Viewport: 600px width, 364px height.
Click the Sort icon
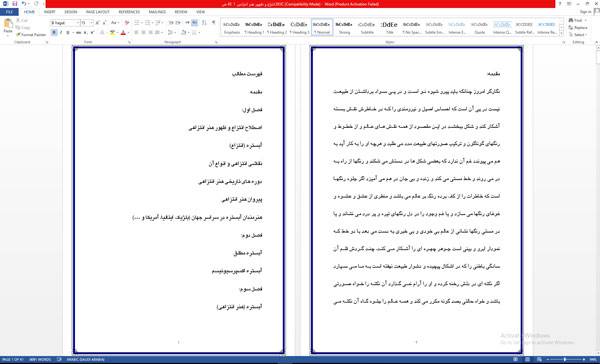tap(204, 23)
